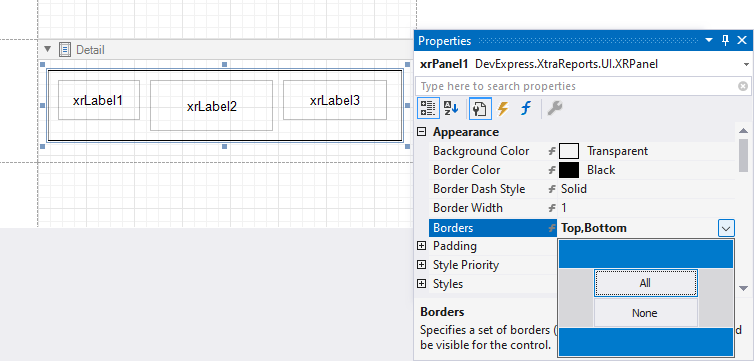Show the Property Pages view button
The height and width of the screenshot is (361, 754).
480,109
